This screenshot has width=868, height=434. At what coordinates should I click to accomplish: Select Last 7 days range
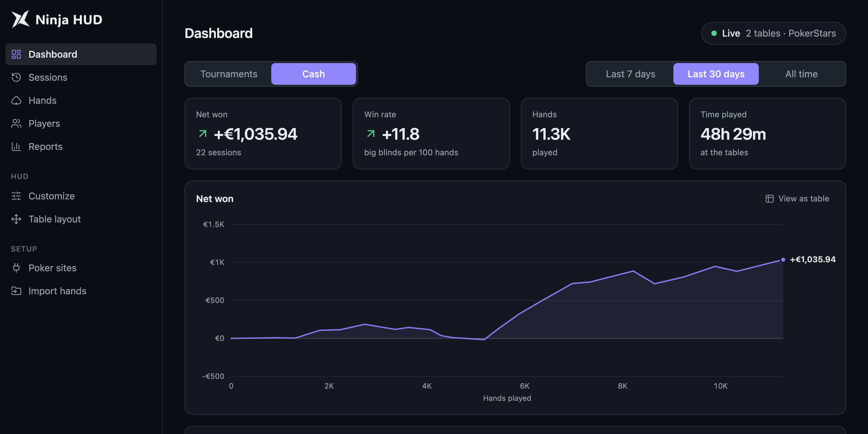630,74
